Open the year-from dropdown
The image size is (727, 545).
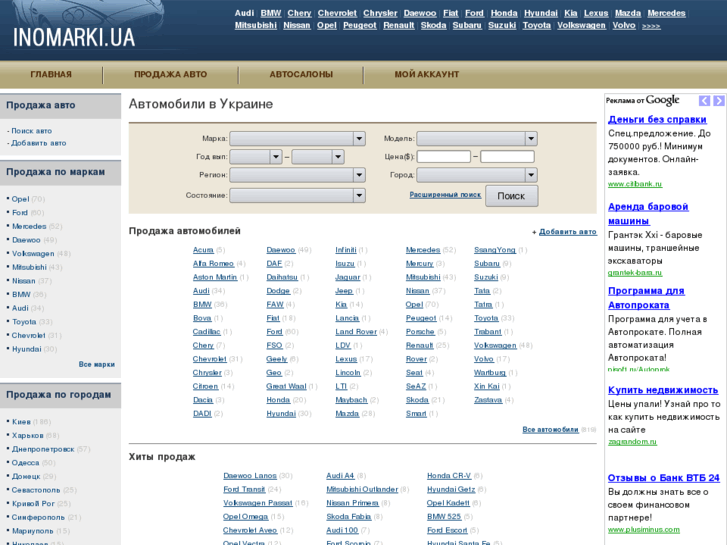click(x=255, y=157)
